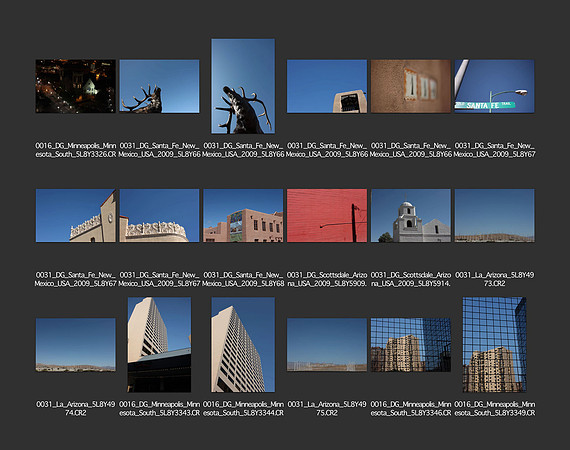The image size is (570, 450).
Task: Open the thumbnail above the 5L8Y4973.CR2 label
Action: [494, 216]
